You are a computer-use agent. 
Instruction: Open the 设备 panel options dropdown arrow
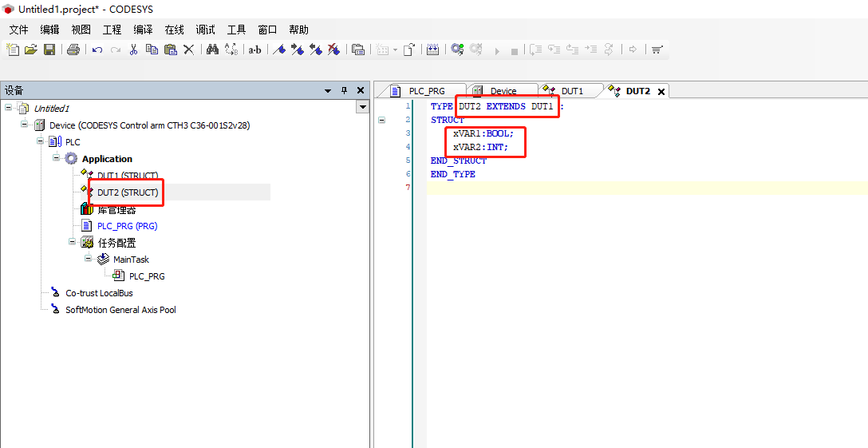(x=328, y=90)
